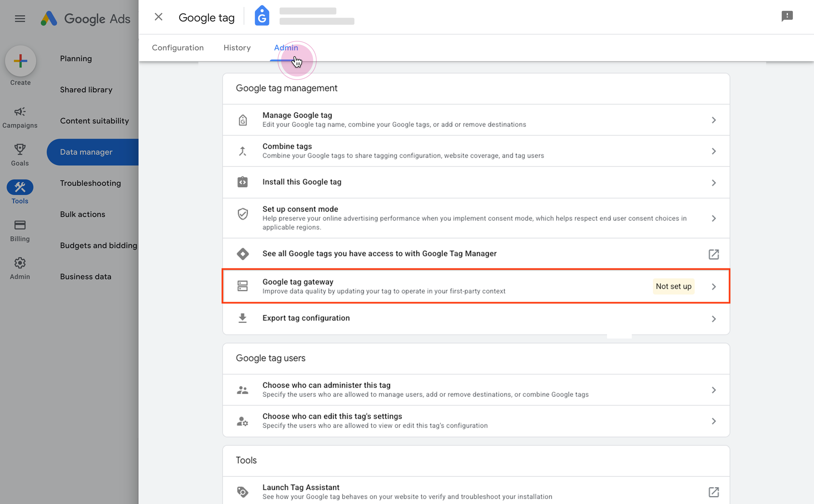Open Budgets and bidding menu item

tap(99, 245)
